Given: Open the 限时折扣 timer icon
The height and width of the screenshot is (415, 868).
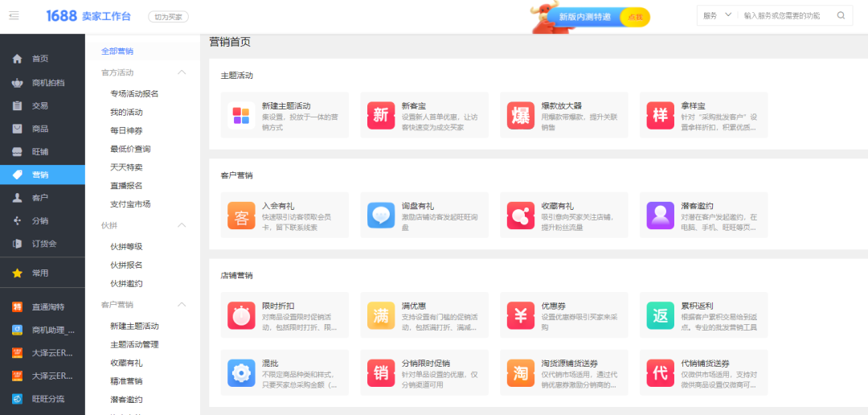Looking at the screenshot, I should point(241,315).
